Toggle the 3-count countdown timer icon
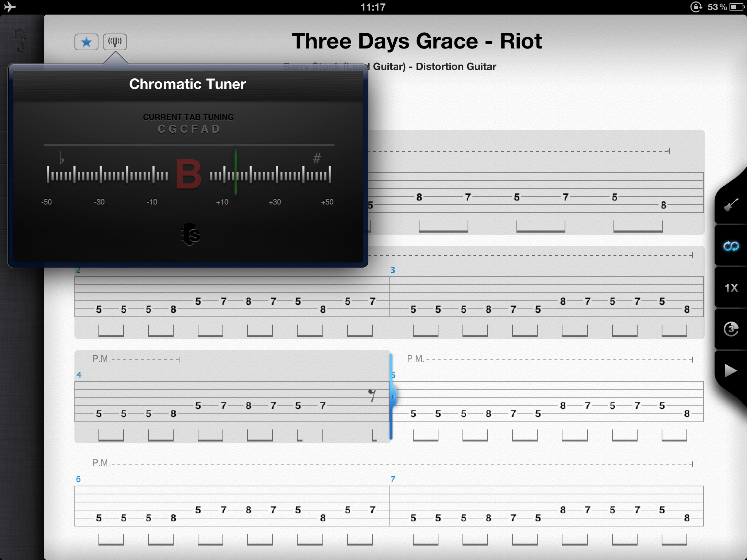 731,329
